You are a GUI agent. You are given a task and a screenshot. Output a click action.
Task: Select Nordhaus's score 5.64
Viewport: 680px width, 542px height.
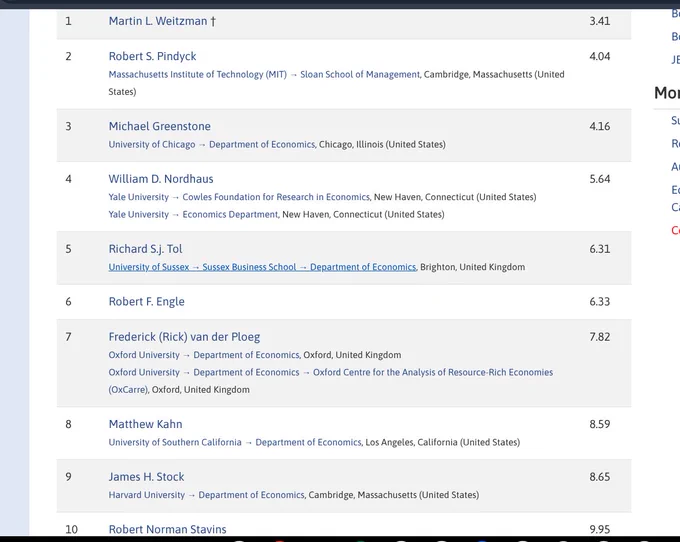599,179
